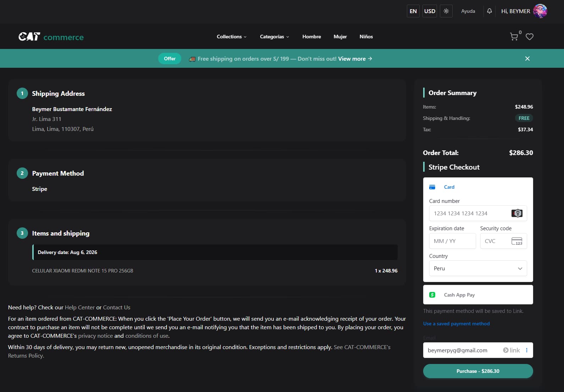The height and width of the screenshot is (392, 564).
Task: Change currency with USD button
Action: point(430,11)
